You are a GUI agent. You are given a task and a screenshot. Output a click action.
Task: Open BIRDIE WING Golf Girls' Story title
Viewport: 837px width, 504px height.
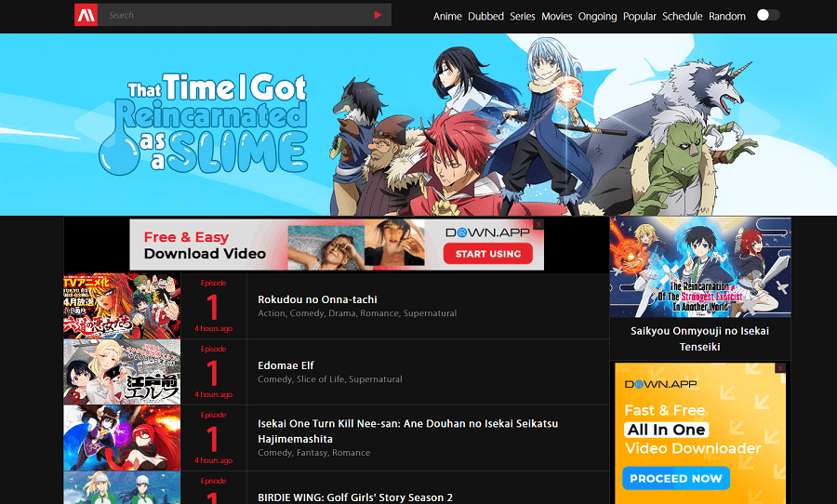point(355,497)
